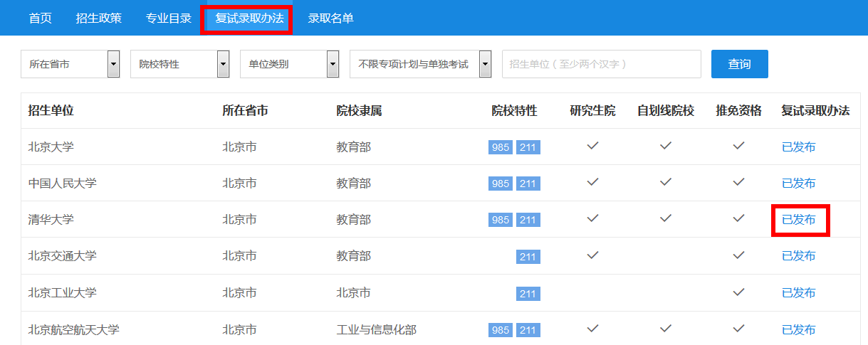Click 北京大学 自划线院校 checkmark

tap(666, 146)
